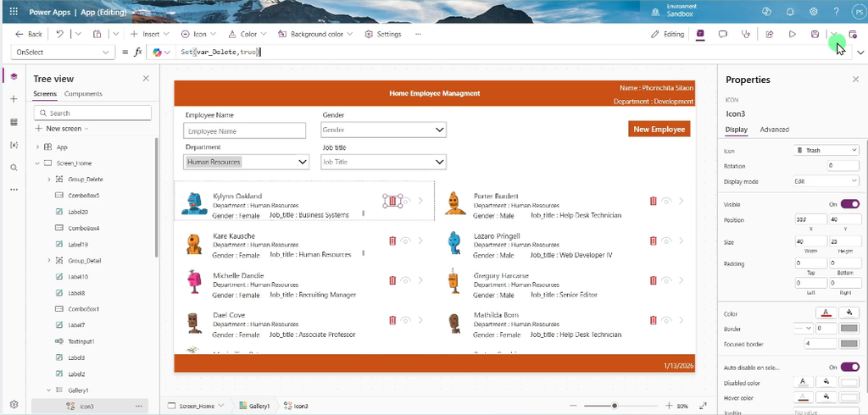Open the OnSelect property dropdown
Image resolution: width=868 pixels, height=415 pixels.
(x=63, y=52)
